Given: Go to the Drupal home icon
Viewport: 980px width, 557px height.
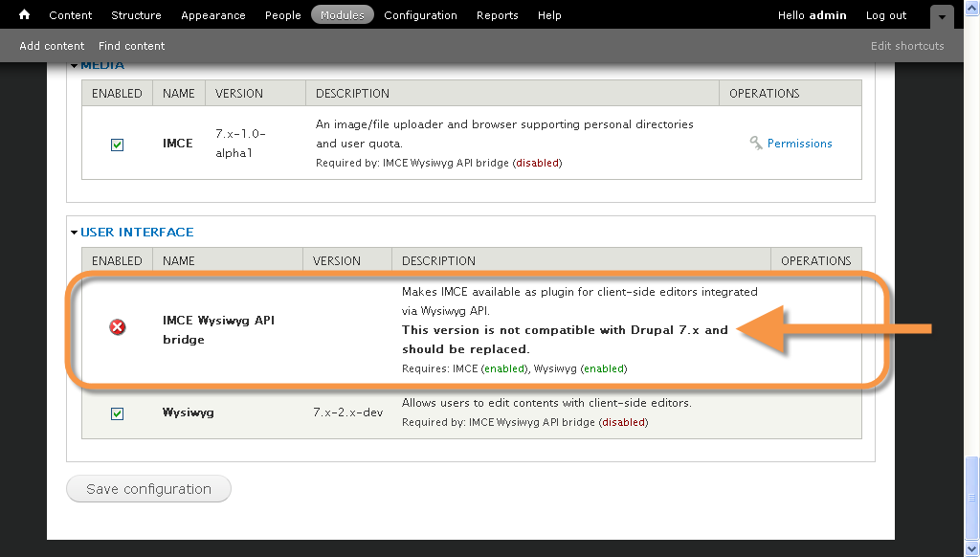Looking at the screenshot, I should pos(24,14).
